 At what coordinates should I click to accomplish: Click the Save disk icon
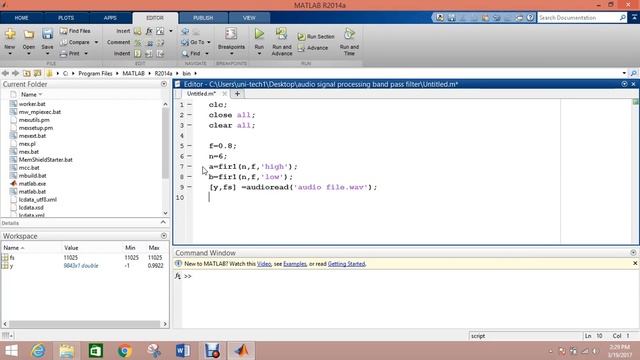coord(47,34)
